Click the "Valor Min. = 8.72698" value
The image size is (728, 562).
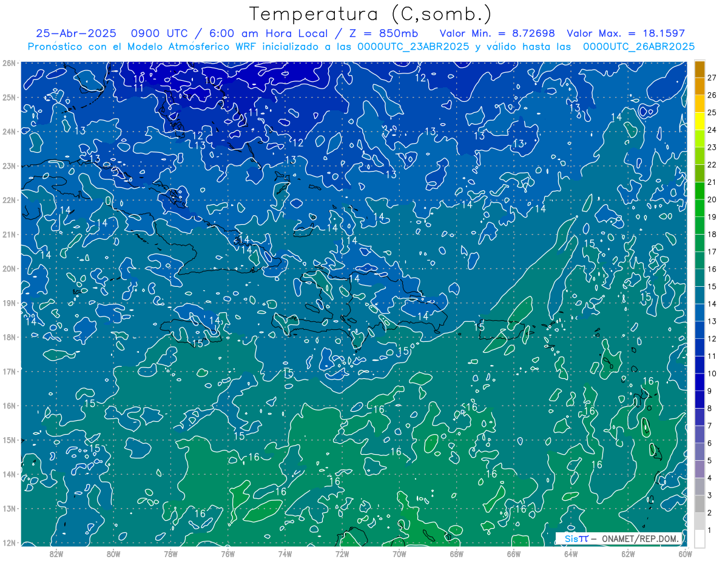(497, 34)
